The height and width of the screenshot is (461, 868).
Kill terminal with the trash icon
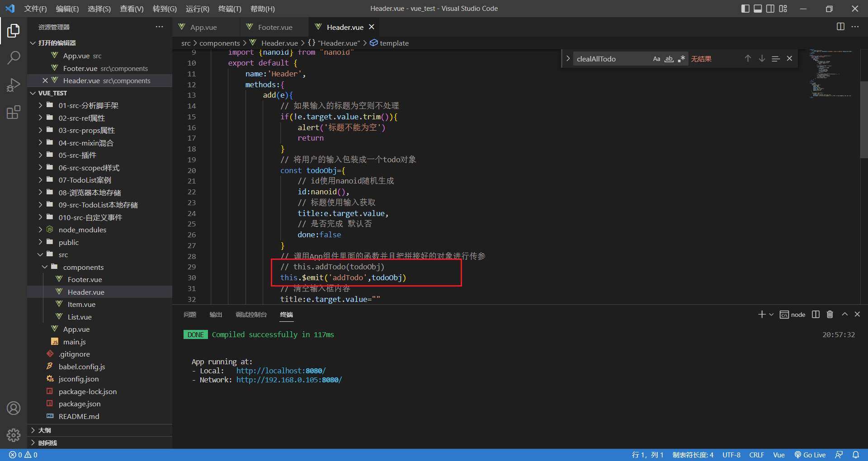[x=830, y=314]
